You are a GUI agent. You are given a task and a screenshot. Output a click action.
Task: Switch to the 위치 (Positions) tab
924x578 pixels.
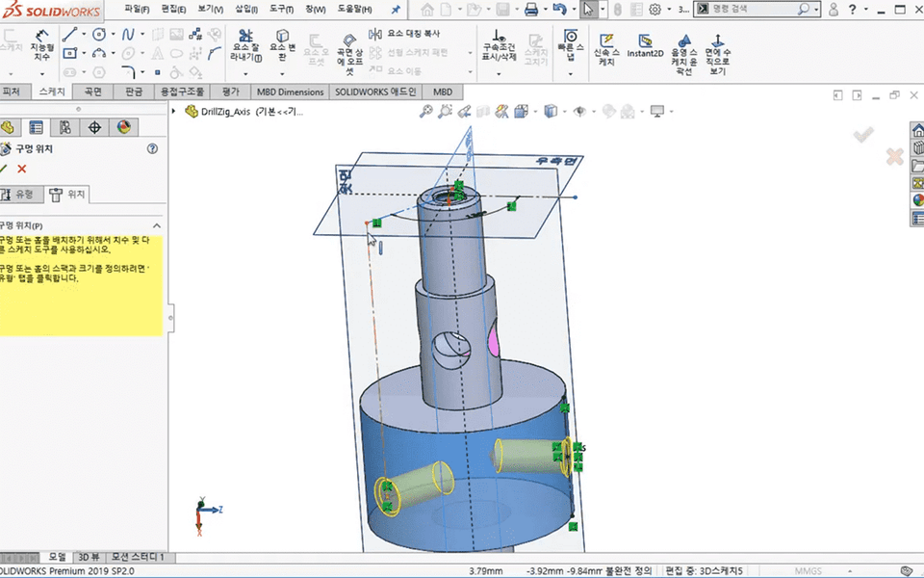tap(67, 194)
